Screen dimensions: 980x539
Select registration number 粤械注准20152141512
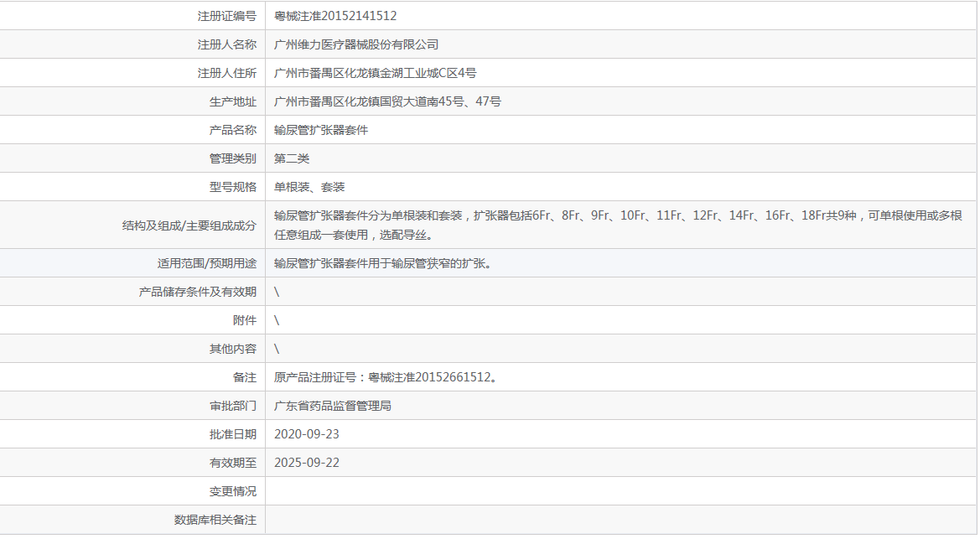point(335,16)
